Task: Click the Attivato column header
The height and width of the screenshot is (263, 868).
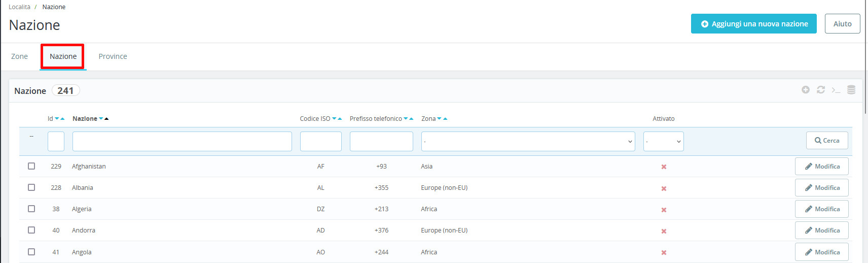Action: click(x=664, y=119)
